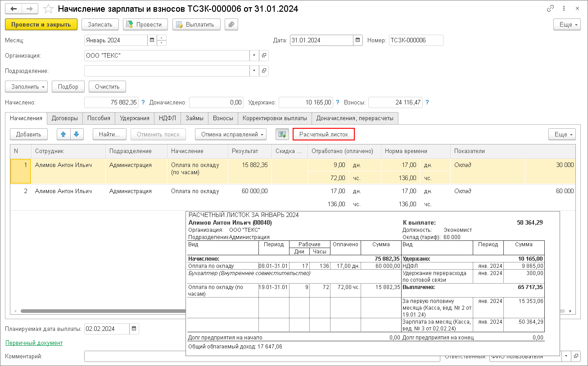The image size is (588, 366).
Task: Move row down with blue arrow
Action: (77, 134)
